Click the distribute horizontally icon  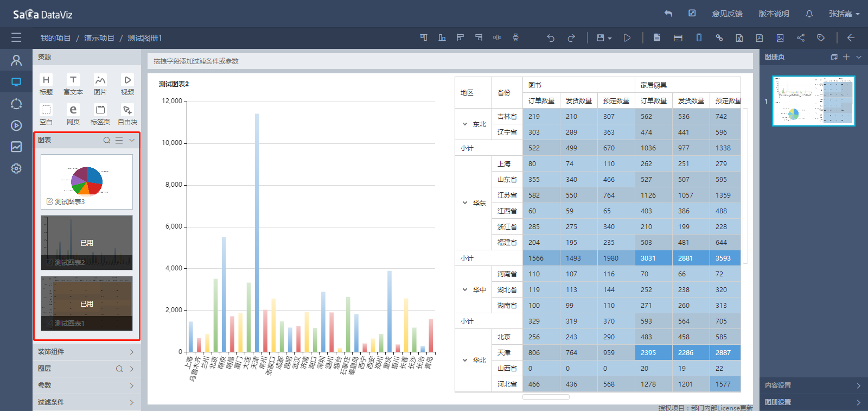(x=497, y=37)
